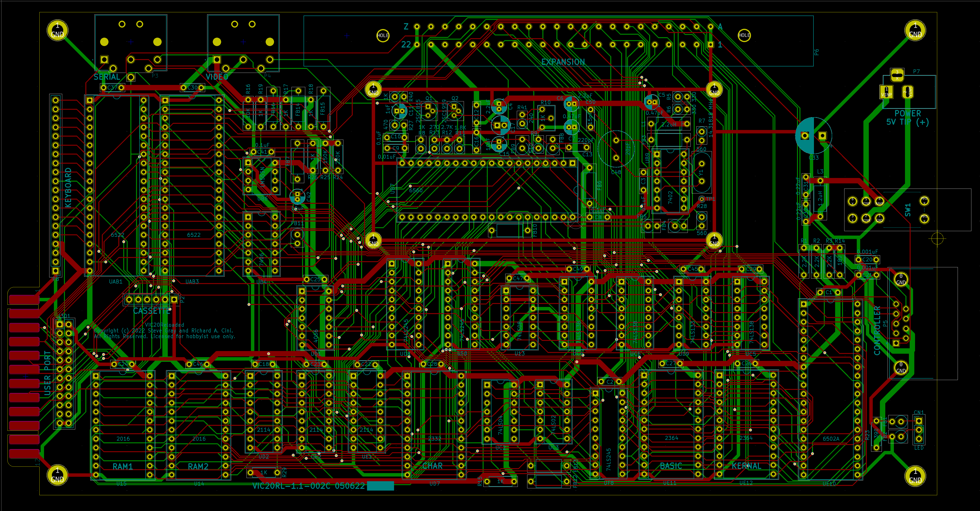Select the 6560 video chip label
Screen dimensions: 980x511
tap(415, 190)
